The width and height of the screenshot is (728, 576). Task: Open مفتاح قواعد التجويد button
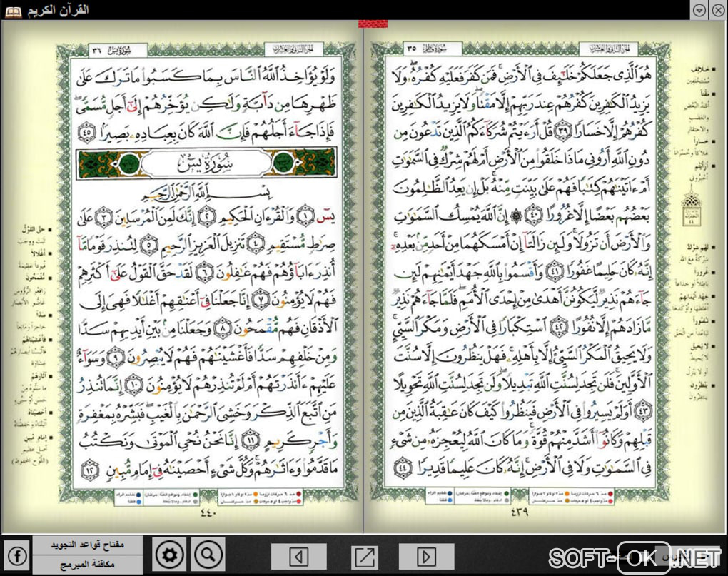87,545
